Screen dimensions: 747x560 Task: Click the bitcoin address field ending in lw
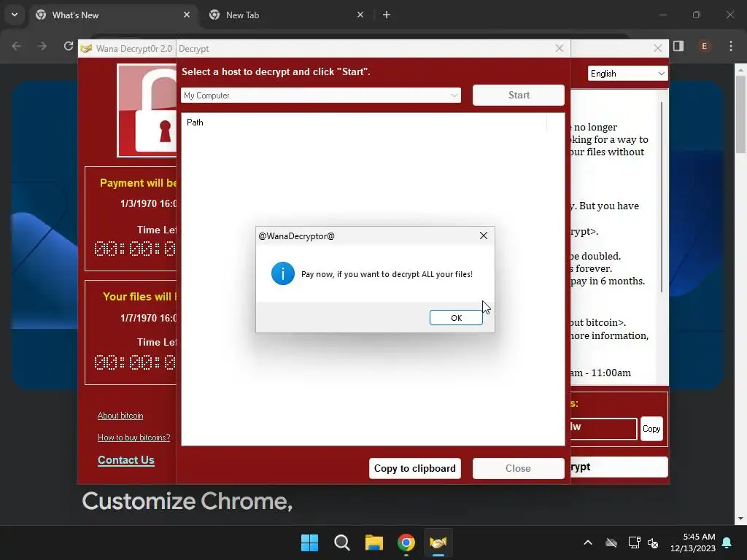(603, 428)
